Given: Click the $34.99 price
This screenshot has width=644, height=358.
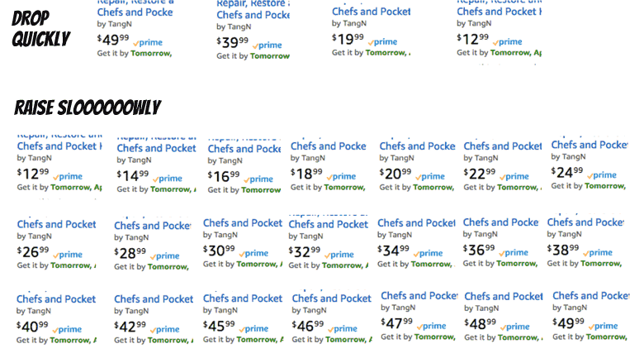Looking at the screenshot, I should pyautogui.click(x=394, y=251).
